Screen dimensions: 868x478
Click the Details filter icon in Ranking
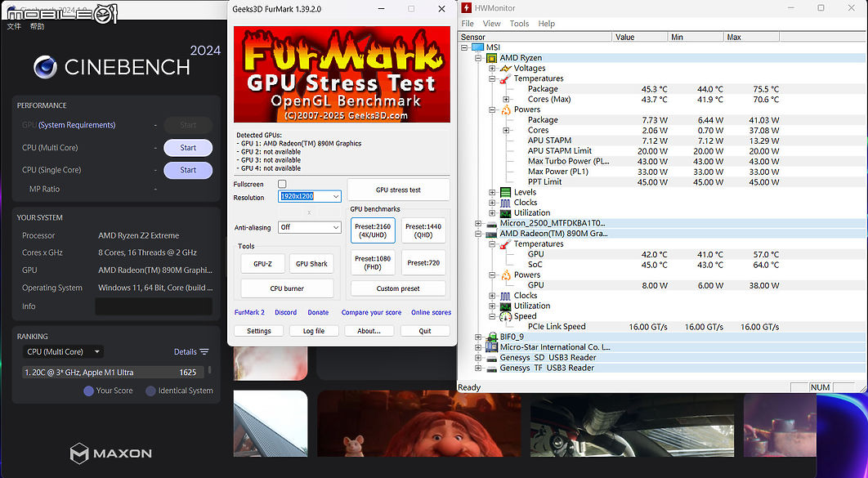tap(204, 352)
